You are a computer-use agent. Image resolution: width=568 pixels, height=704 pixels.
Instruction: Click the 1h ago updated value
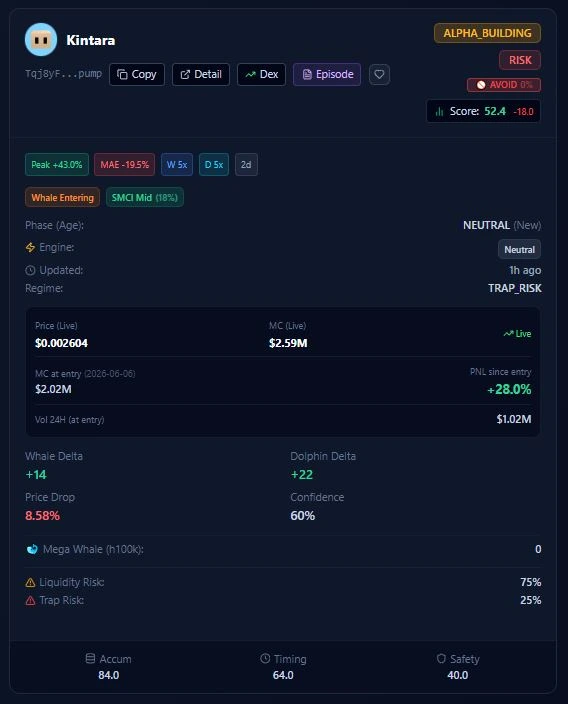[525, 270]
